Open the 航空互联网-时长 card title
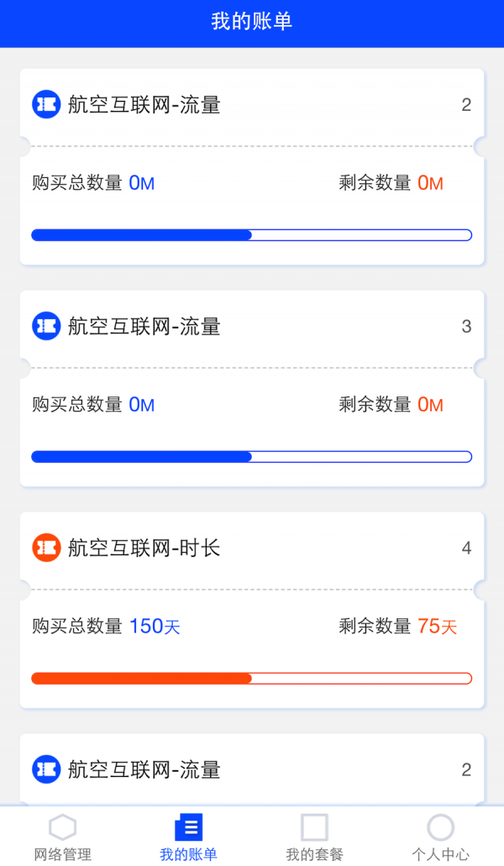Viewport: 504px width, 866px height. coord(144,548)
